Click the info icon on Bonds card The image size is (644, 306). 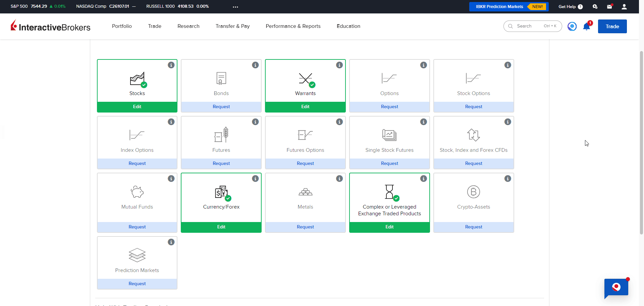pyautogui.click(x=255, y=65)
